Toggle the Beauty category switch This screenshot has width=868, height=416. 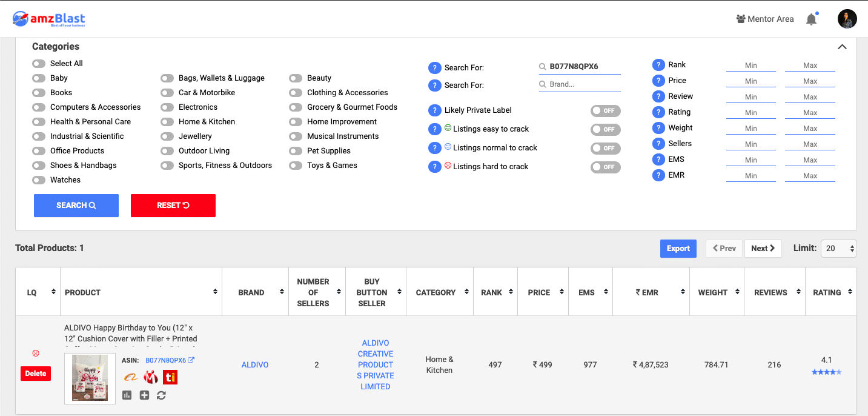[x=296, y=78]
